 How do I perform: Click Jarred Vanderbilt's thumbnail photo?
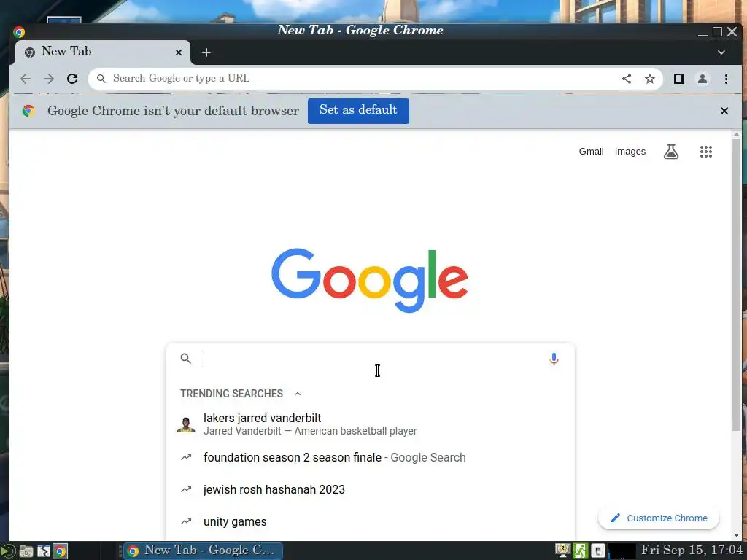point(186,424)
